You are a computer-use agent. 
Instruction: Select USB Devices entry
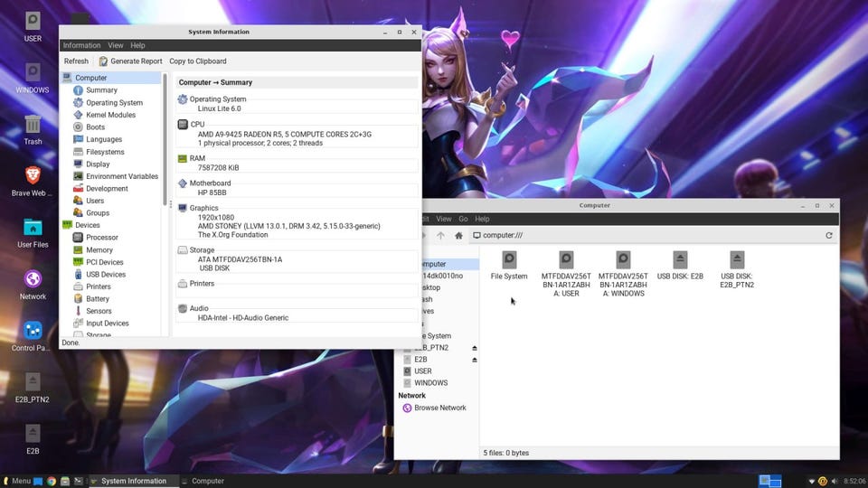pyautogui.click(x=106, y=274)
